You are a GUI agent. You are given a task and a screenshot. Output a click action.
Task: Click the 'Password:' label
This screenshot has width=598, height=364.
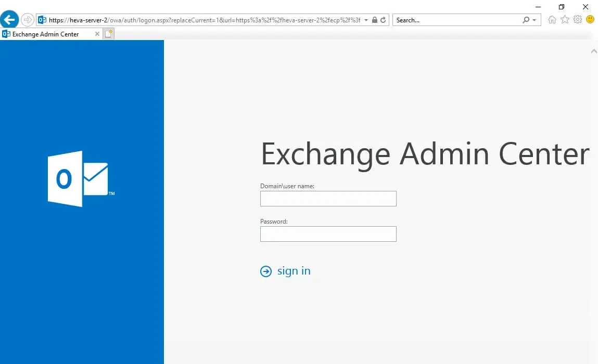pyautogui.click(x=274, y=222)
